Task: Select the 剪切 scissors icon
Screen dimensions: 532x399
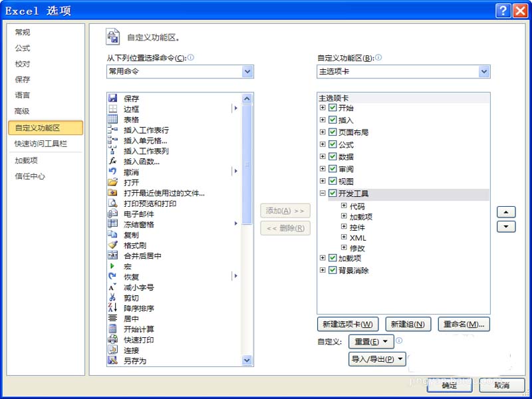Action: pos(112,297)
